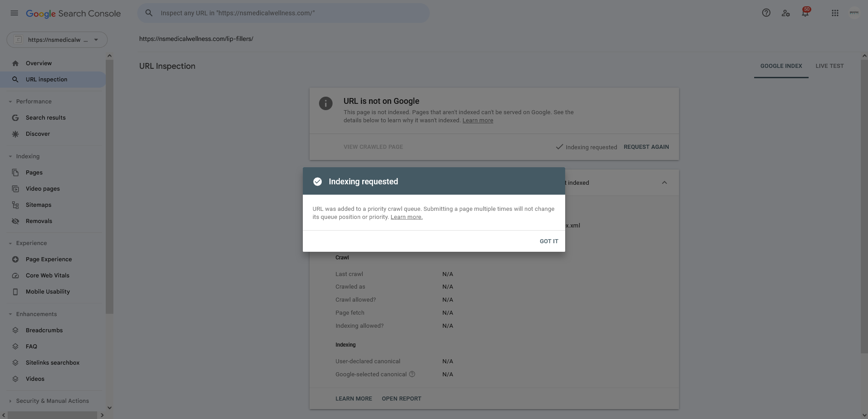
Task: Open the Help question mark icon
Action: 766,13
